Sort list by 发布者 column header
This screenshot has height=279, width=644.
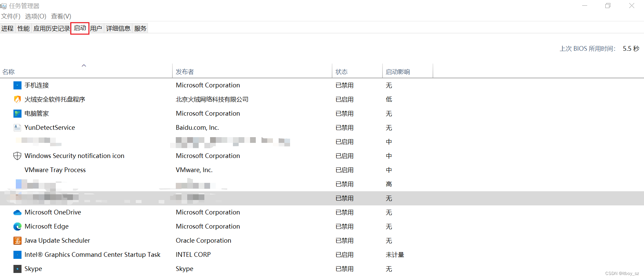pyautogui.click(x=252, y=72)
